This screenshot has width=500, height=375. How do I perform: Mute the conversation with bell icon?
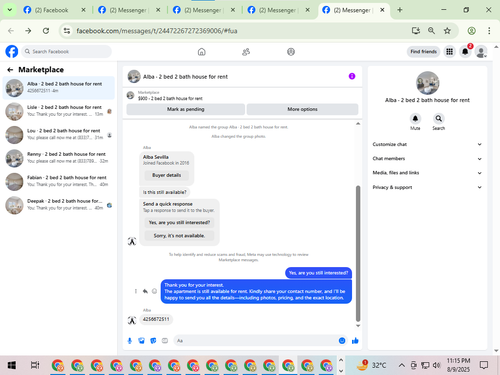[x=415, y=118]
